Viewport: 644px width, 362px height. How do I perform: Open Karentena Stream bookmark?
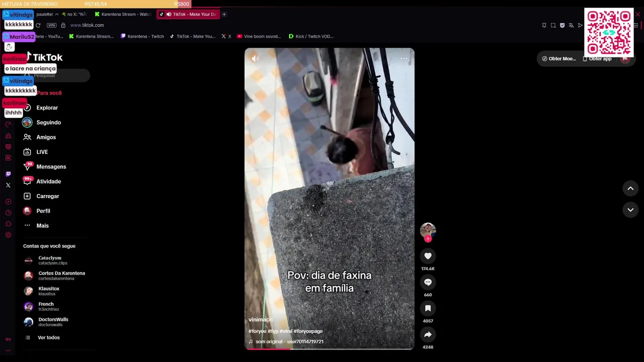(x=91, y=36)
